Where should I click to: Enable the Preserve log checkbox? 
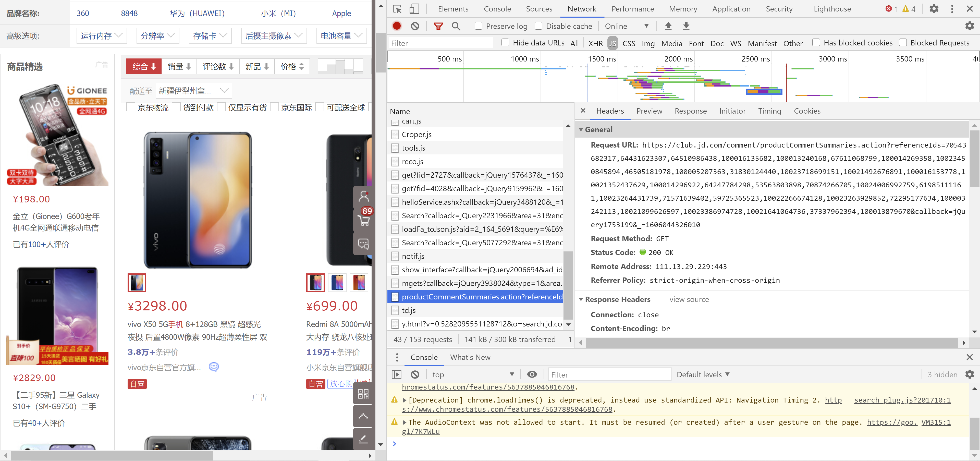tap(479, 26)
